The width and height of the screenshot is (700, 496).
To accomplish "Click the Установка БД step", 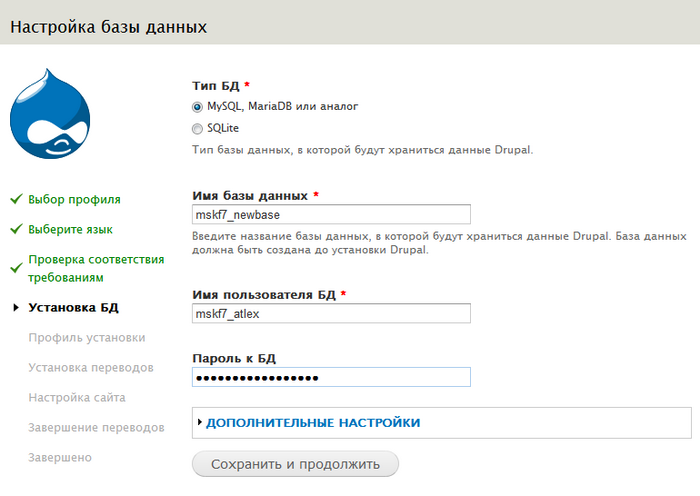I will (x=73, y=308).
